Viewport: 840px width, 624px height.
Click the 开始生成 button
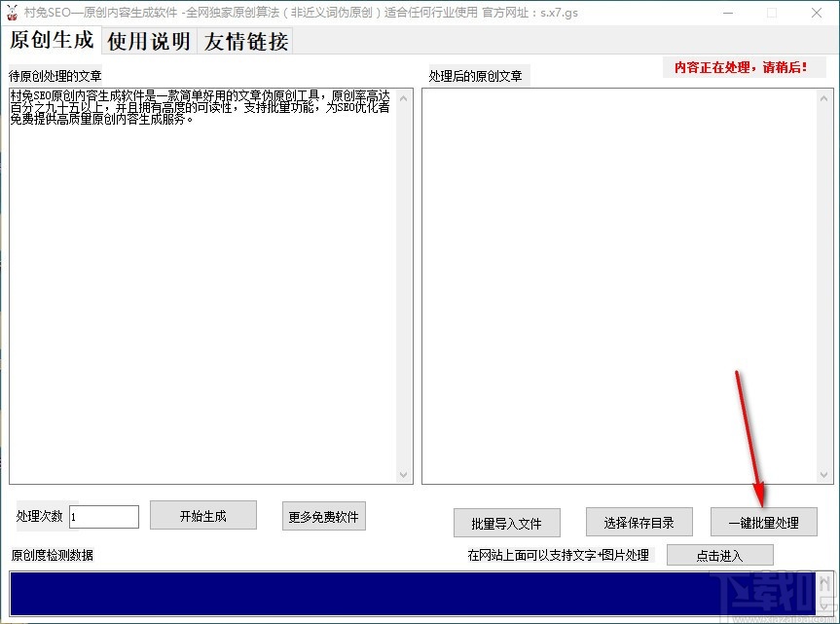(202, 516)
